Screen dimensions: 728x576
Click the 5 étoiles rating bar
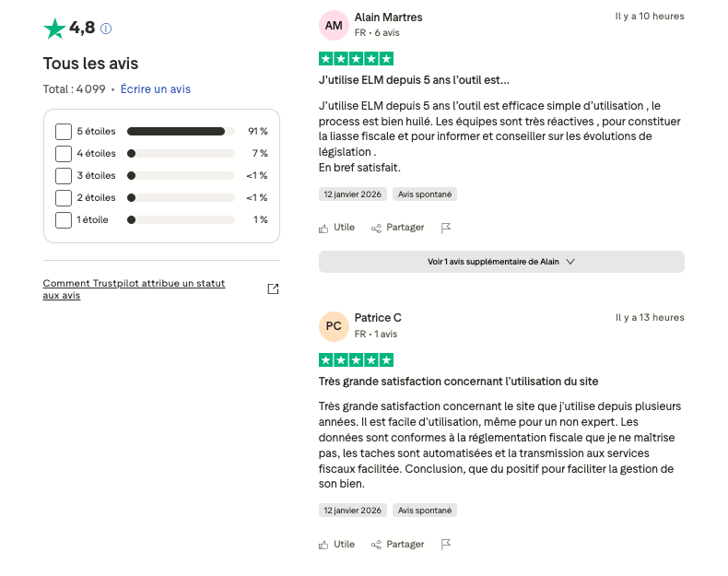[181, 132]
